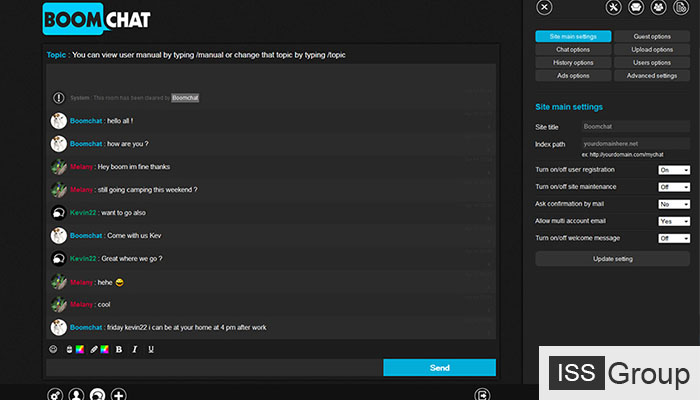Open the 'Turn on/off user registration' dropdown
The width and height of the screenshot is (700, 400).
(x=674, y=170)
